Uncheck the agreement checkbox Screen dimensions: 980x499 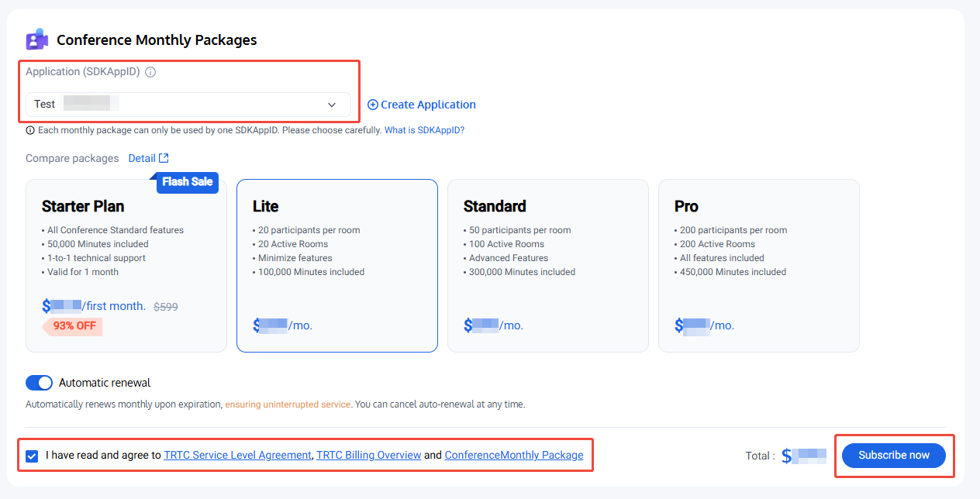click(x=32, y=456)
